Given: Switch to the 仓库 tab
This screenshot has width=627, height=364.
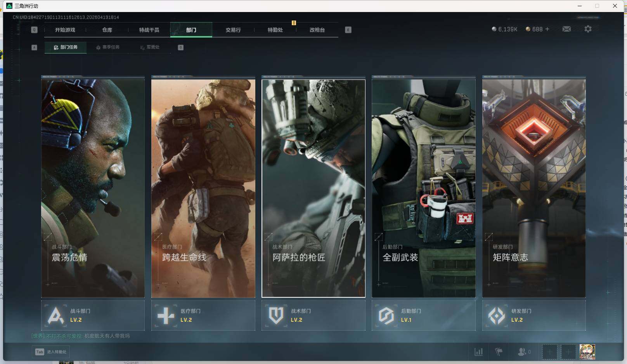Looking at the screenshot, I should click(107, 30).
